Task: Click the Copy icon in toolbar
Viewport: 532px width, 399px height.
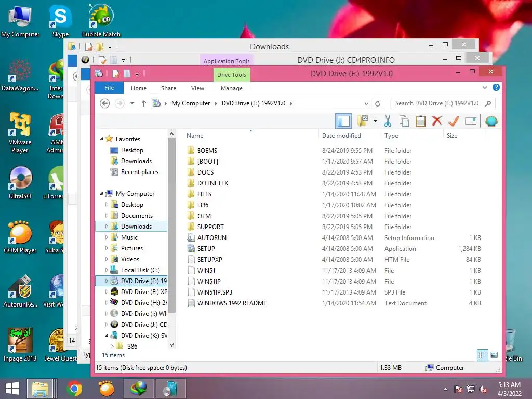Action: coord(404,121)
